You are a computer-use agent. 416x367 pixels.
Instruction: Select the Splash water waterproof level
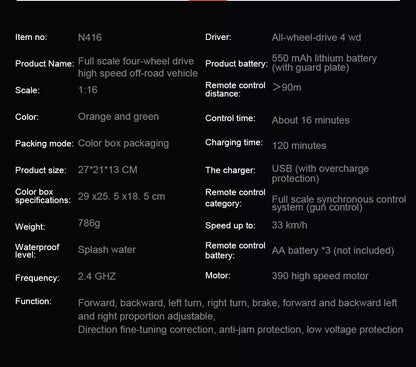click(107, 250)
